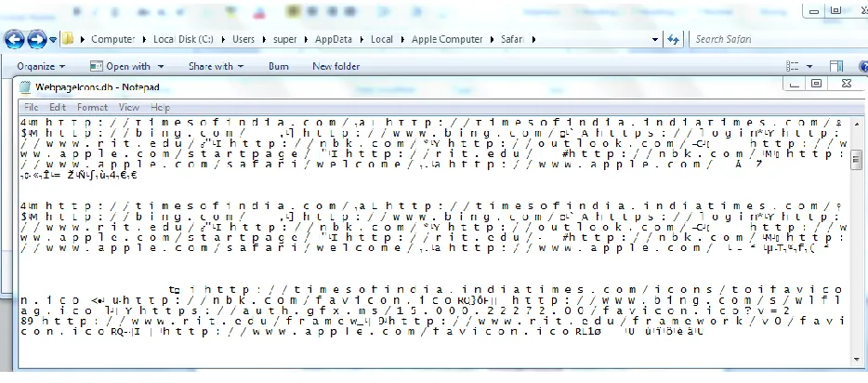The image size is (868, 383).
Task: Click the Notepad text line starting 'n.ico'
Action: tap(430, 300)
